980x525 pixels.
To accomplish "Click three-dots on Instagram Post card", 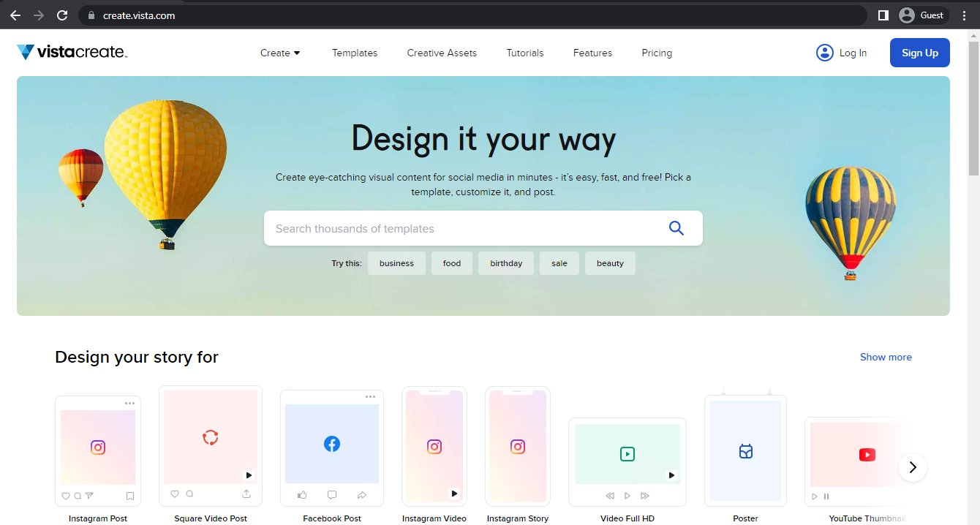I will 129,403.
